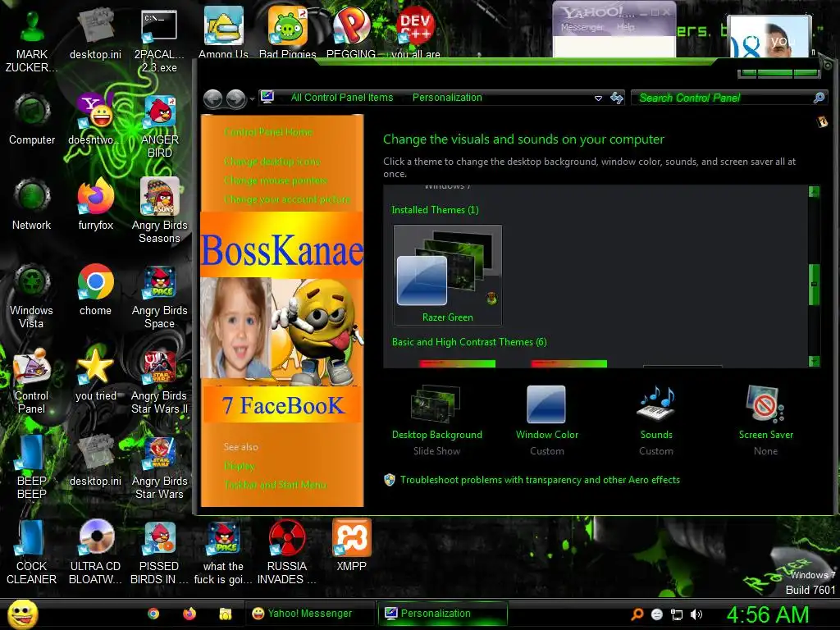Click the theme list scroll down arrow

tap(814, 361)
